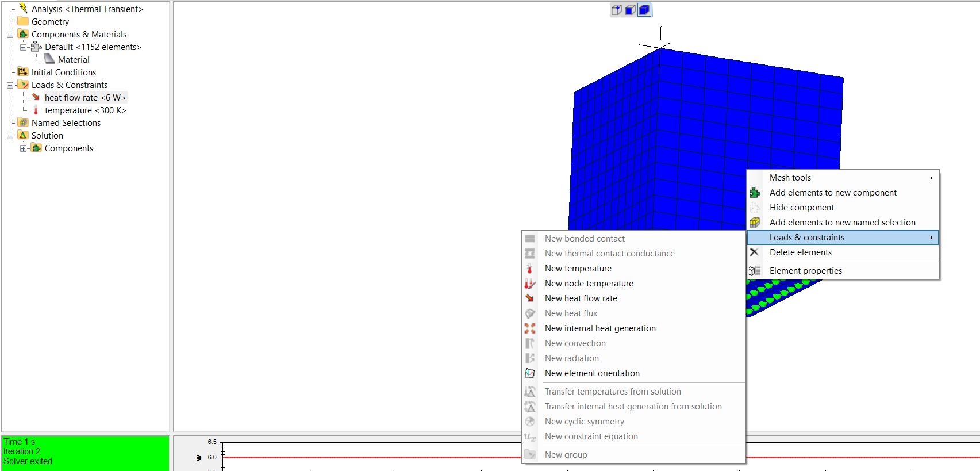Image resolution: width=980 pixels, height=471 pixels.
Task: Choose Element properties menu entry
Action: (843, 271)
